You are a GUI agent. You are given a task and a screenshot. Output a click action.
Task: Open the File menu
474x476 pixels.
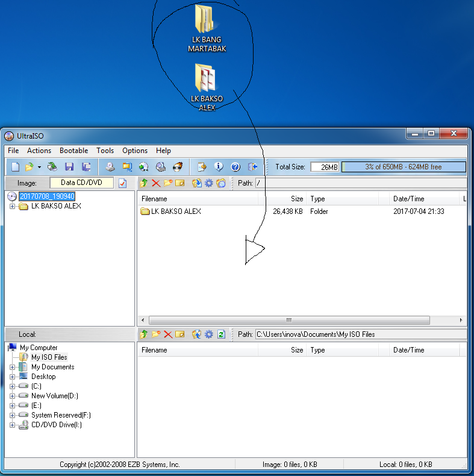click(13, 151)
